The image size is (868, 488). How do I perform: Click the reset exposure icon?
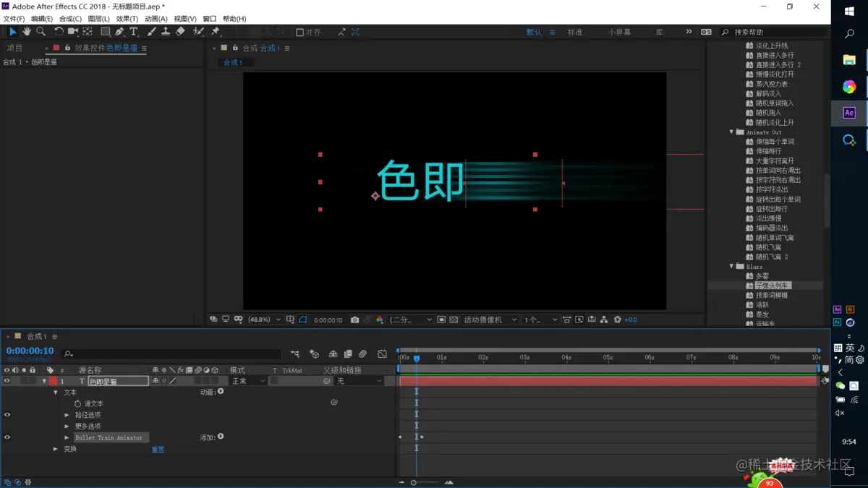[x=617, y=320]
